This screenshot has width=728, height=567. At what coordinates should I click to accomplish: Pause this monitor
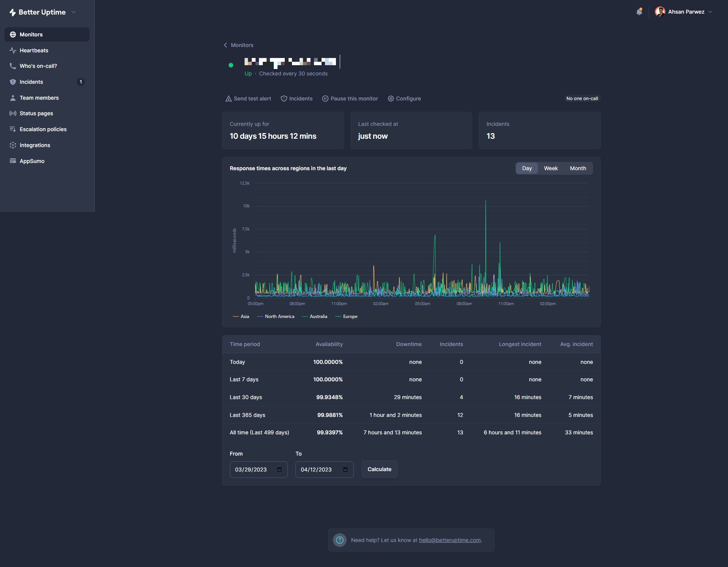pos(350,99)
